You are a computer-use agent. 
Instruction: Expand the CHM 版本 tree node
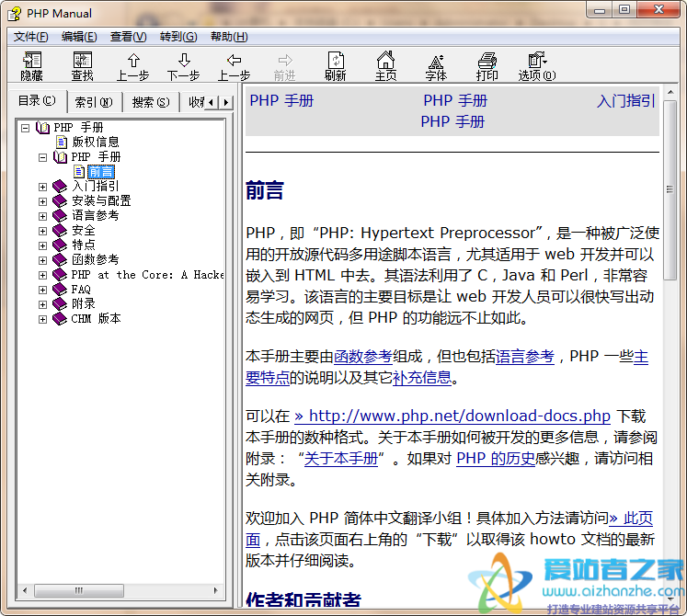click(42, 319)
